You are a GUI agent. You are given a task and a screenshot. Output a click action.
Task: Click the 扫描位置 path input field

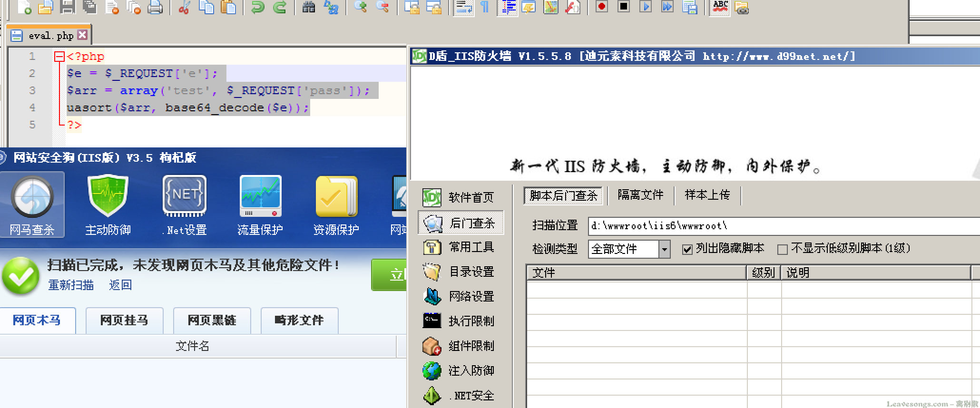[784, 226]
